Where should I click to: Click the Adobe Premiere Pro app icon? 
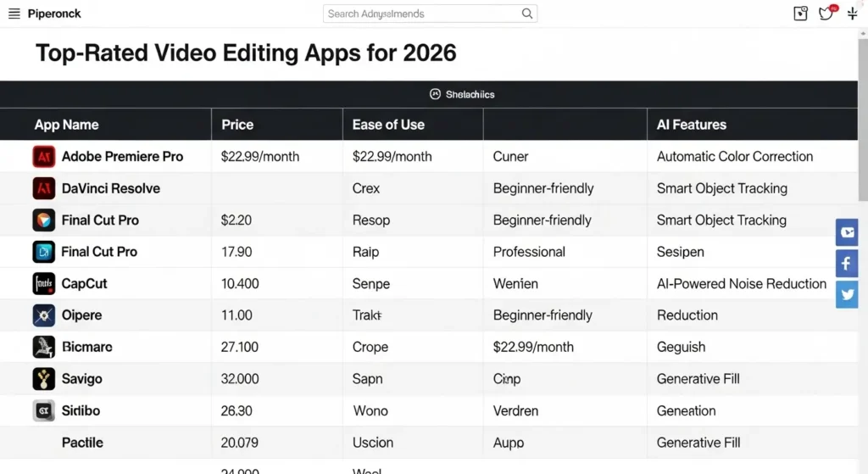coord(43,157)
